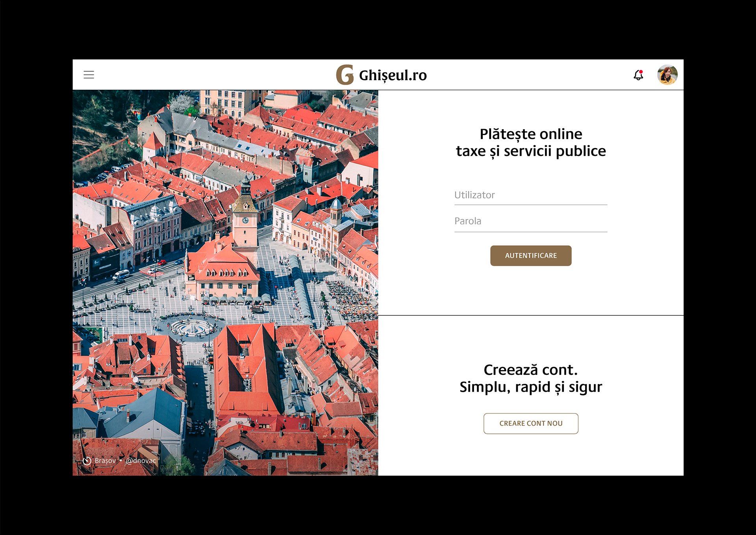Click the 'Creează cont.' heading
Image resolution: width=756 pixels, height=535 pixels.
[531, 370]
